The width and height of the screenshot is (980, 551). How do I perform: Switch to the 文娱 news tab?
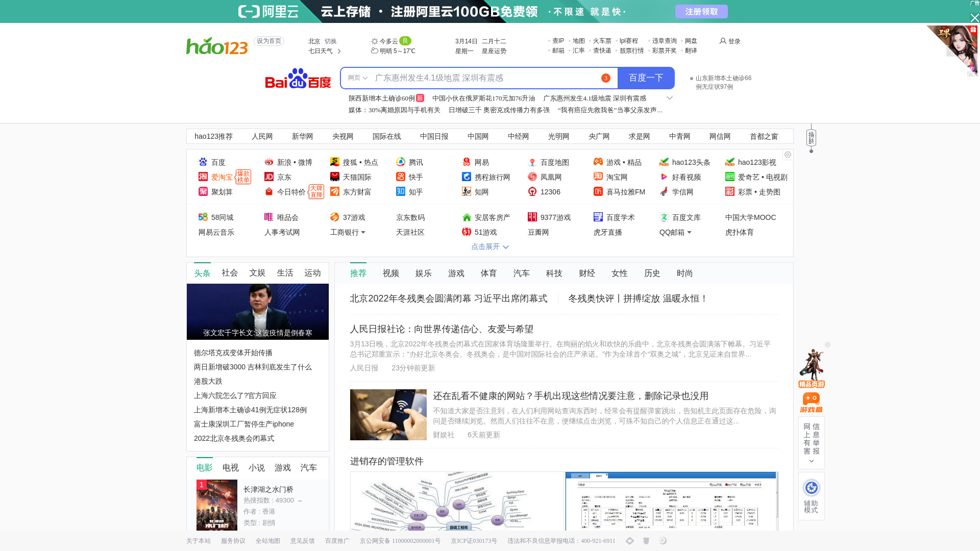tap(257, 273)
